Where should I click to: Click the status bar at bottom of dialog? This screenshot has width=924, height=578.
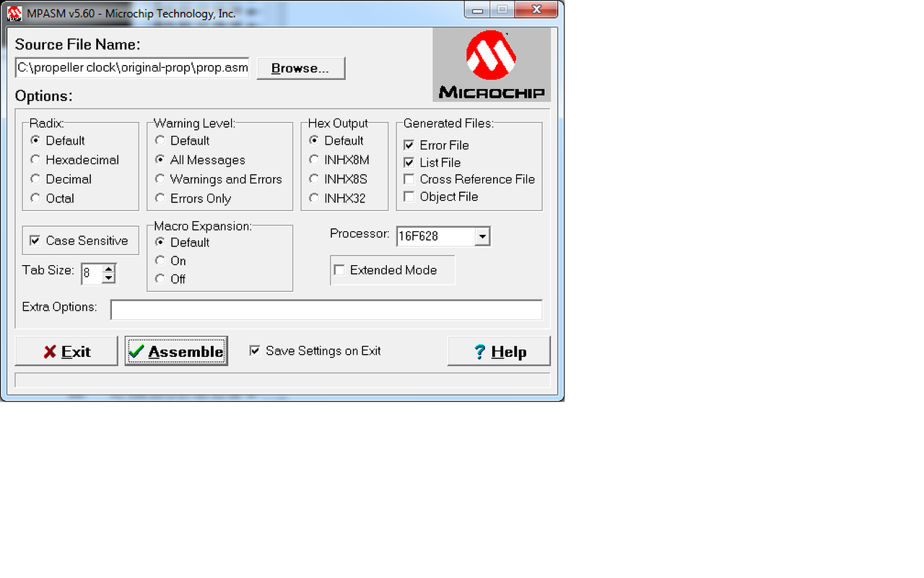click(x=282, y=380)
